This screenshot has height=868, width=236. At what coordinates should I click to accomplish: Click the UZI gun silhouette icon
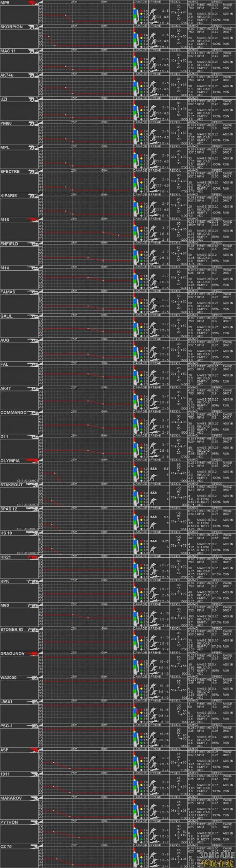(33, 99)
